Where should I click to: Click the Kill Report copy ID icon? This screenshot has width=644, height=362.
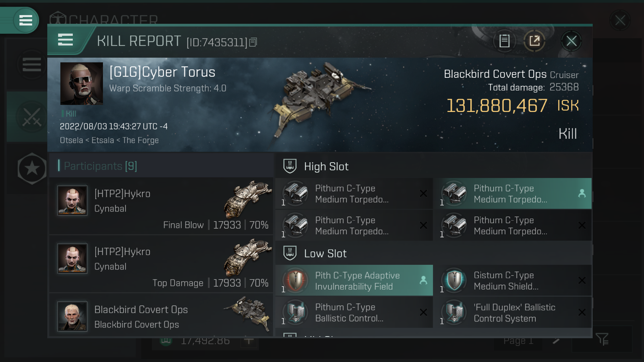point(254,42)
